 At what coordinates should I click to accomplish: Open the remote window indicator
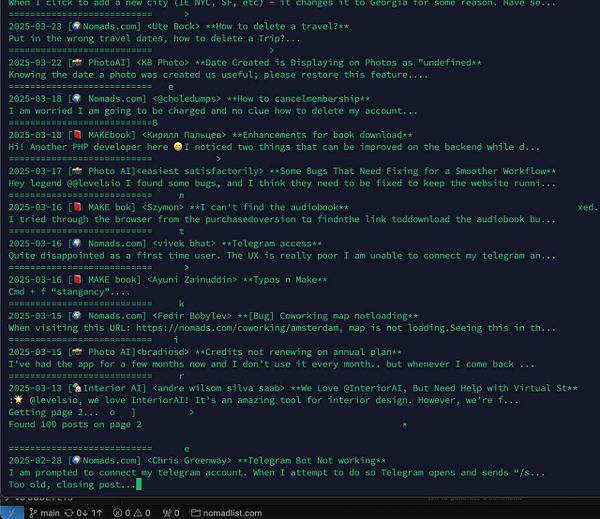[x=12, y=513]
